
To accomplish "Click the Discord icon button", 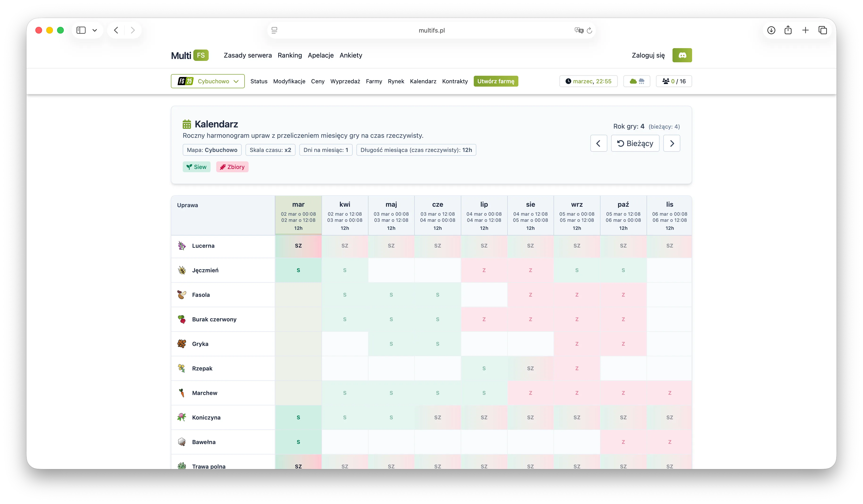I will (682, 55).
